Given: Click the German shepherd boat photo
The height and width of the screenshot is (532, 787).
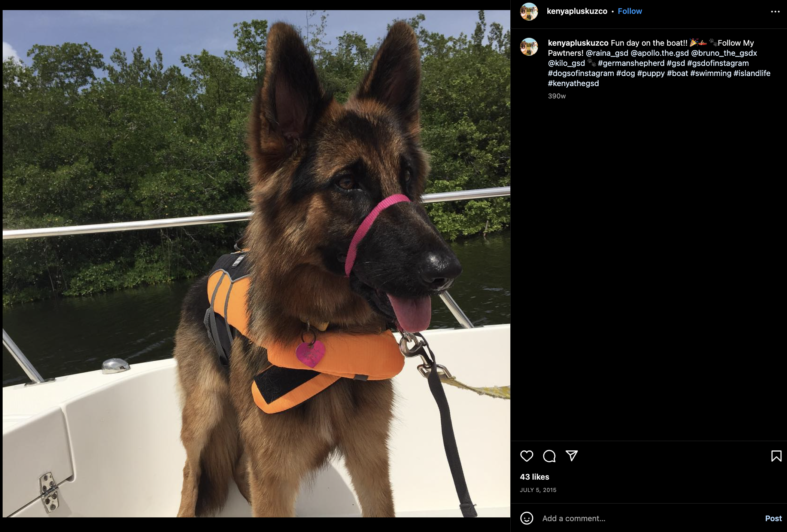Looking at the screenshot, I should pyautogui.click(x=256, y=264).
